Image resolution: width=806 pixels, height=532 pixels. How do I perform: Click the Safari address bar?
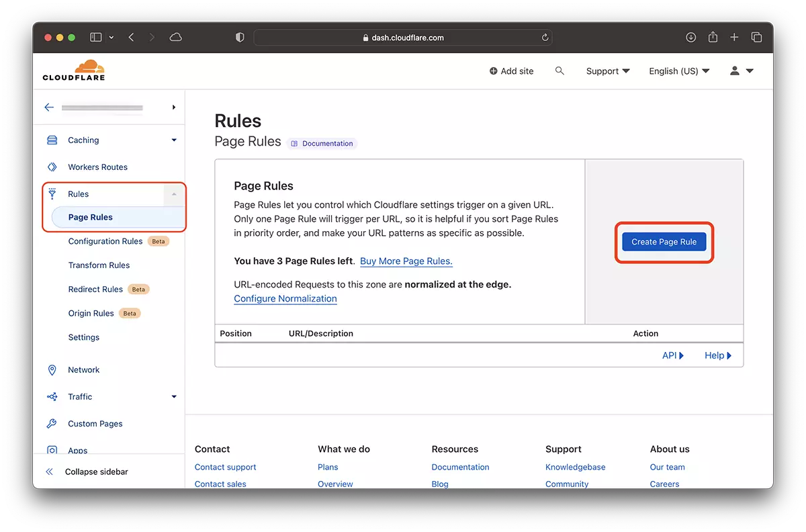pos(403,38)
